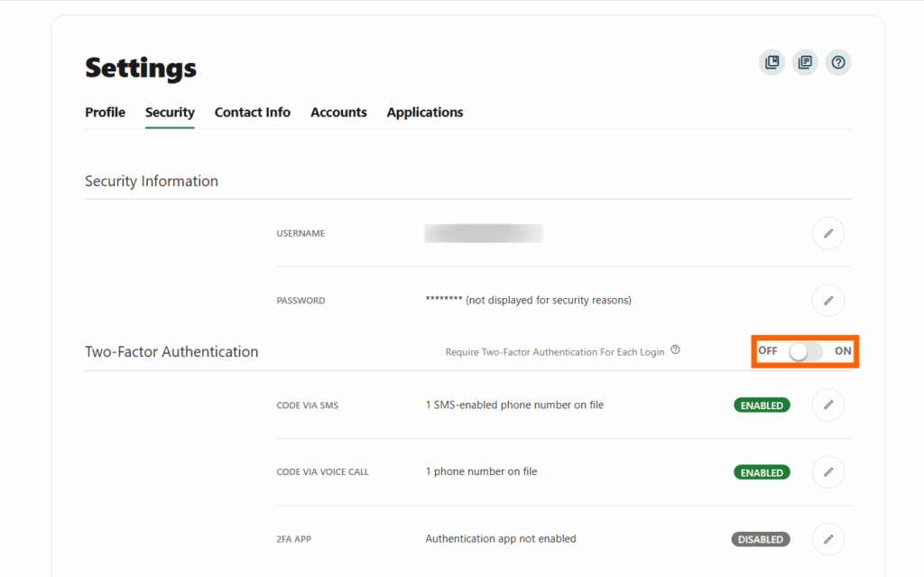Click the pencil icon beside the 2FA App row
This screenshot has height=577, width=924.
(x=827, y=538)
